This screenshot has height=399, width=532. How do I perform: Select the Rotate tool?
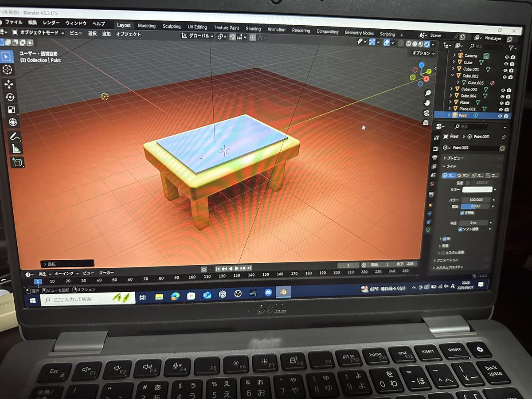(x=11, y=97)
